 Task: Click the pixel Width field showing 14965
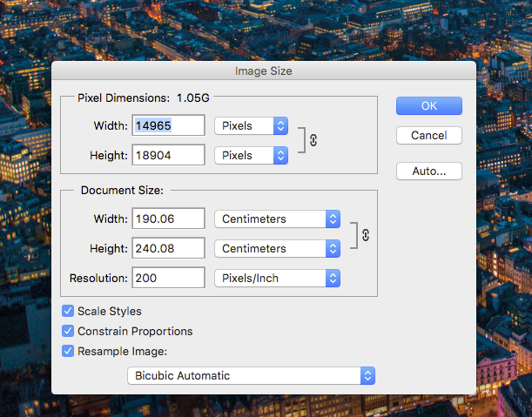168,126
